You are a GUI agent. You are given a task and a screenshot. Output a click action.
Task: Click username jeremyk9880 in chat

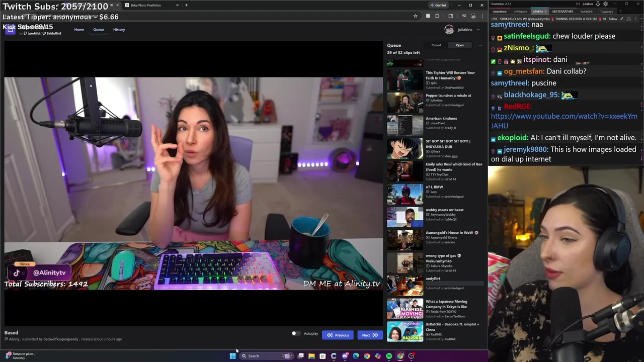click(525, 149)
